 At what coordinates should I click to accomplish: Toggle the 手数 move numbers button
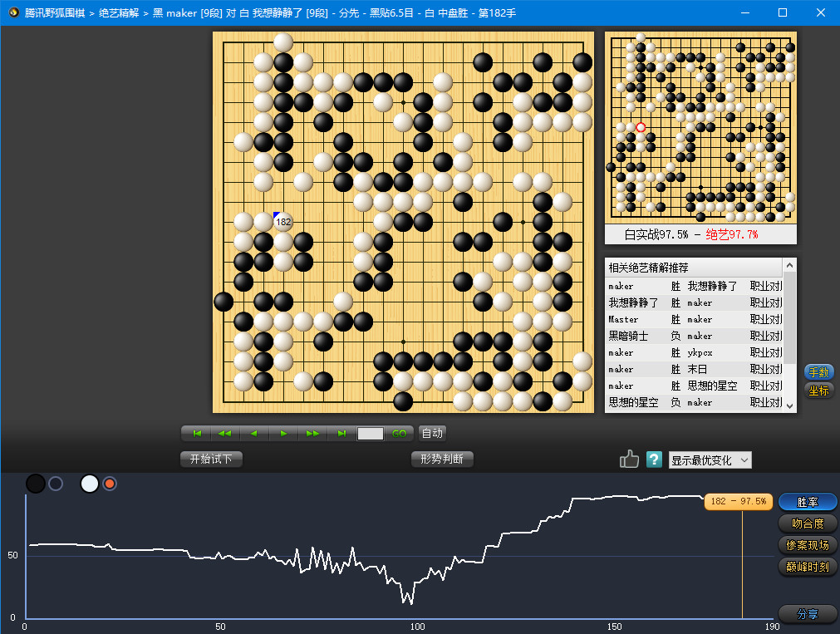coord(818,372)
